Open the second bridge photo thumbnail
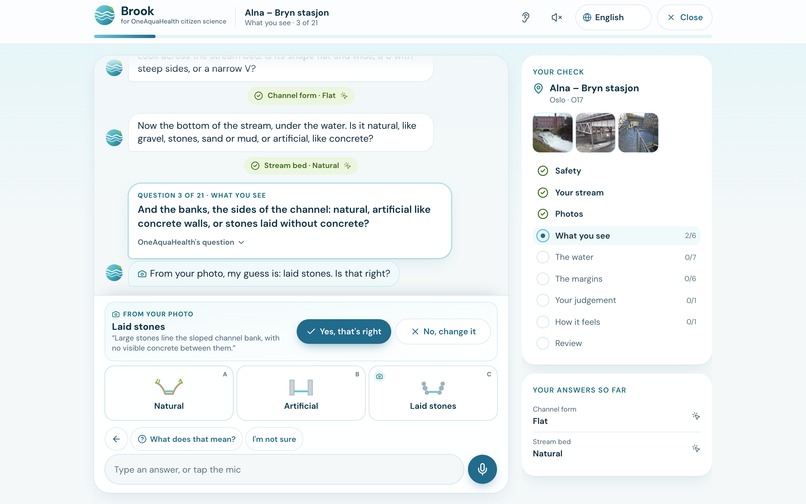This screenshot has width=806, height=504. point(595,133)
